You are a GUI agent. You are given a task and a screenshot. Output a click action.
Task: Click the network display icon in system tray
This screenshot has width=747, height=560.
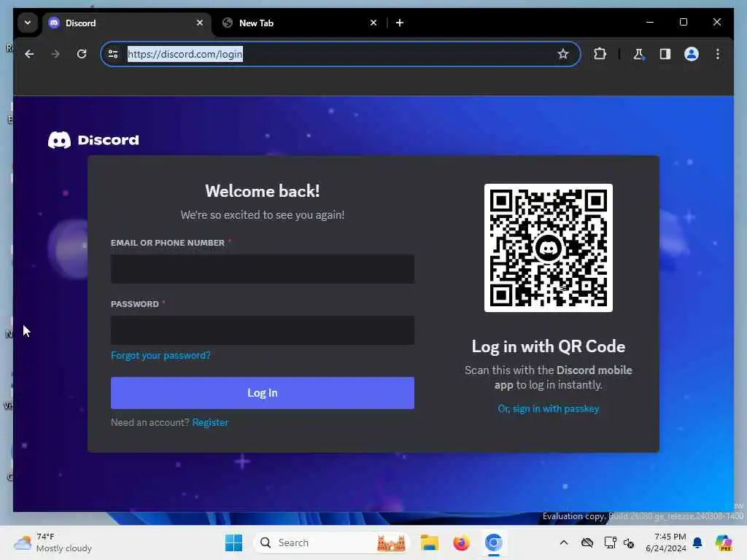click(611, 542)
